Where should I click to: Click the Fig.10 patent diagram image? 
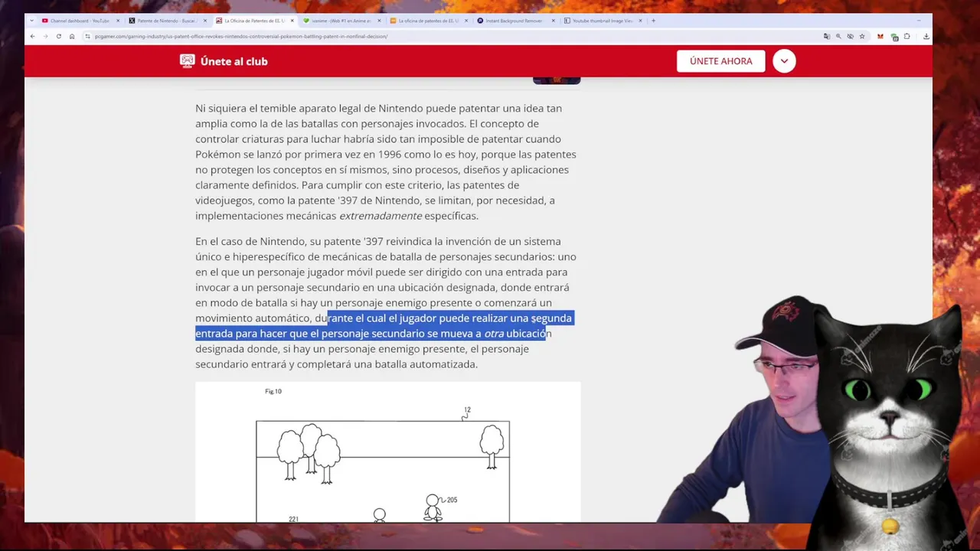pos(387,452)
